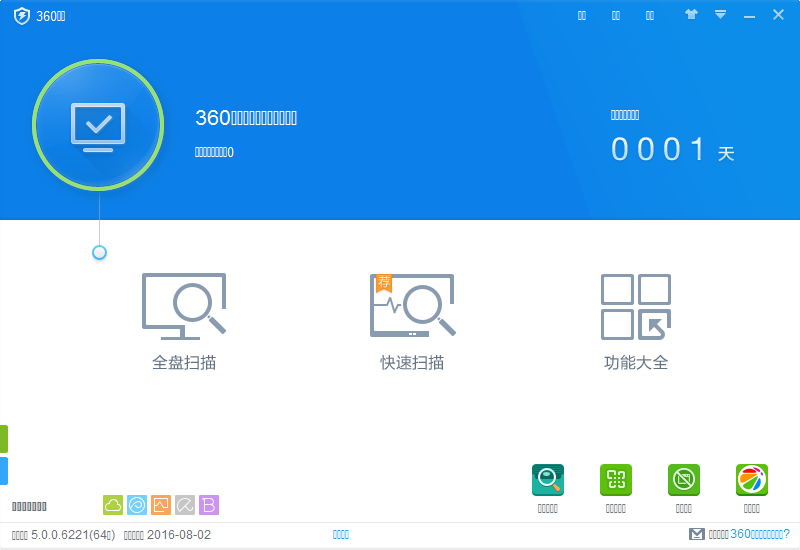Click the blue link after the version date
This screenshot has height=550, width=800.
click(341, 535)
